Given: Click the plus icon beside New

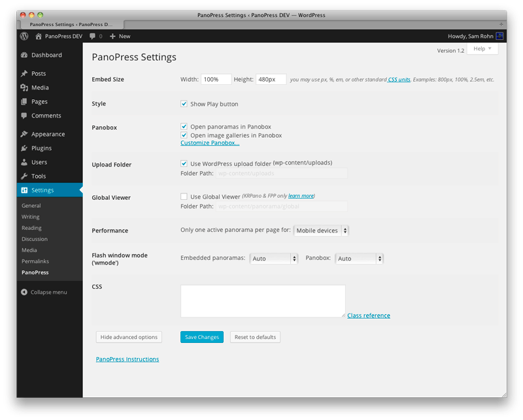Looking at the screenshot, I should tap(112, 36).
